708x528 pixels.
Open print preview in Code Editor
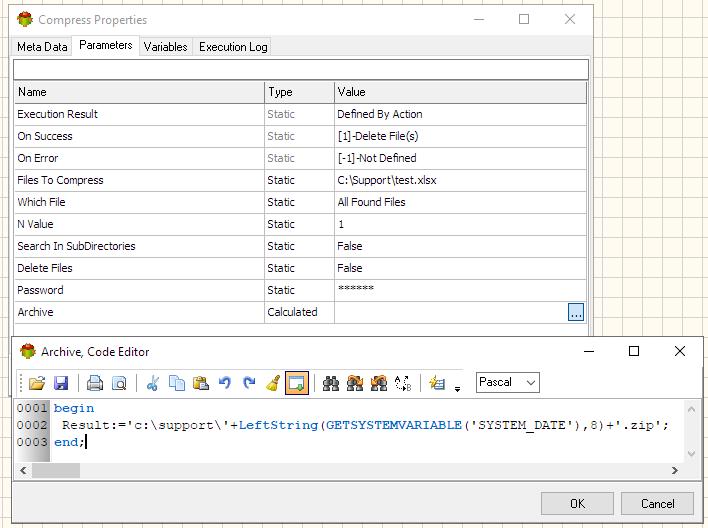(x=119, y=383)
